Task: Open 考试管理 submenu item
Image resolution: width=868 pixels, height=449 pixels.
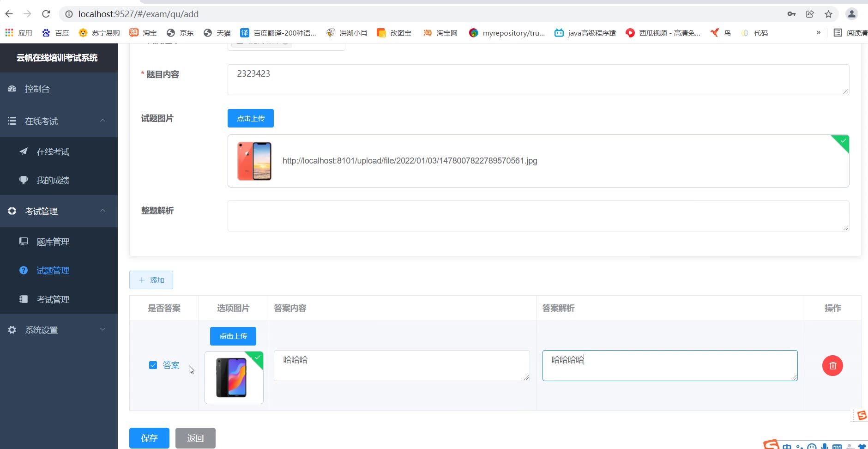Action: (x=59, y=299)
